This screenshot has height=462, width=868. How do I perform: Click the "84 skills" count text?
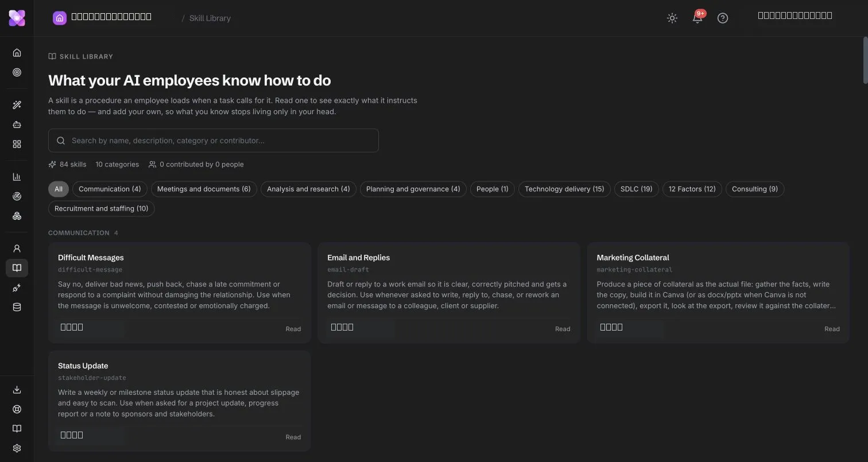pos(73,164)
